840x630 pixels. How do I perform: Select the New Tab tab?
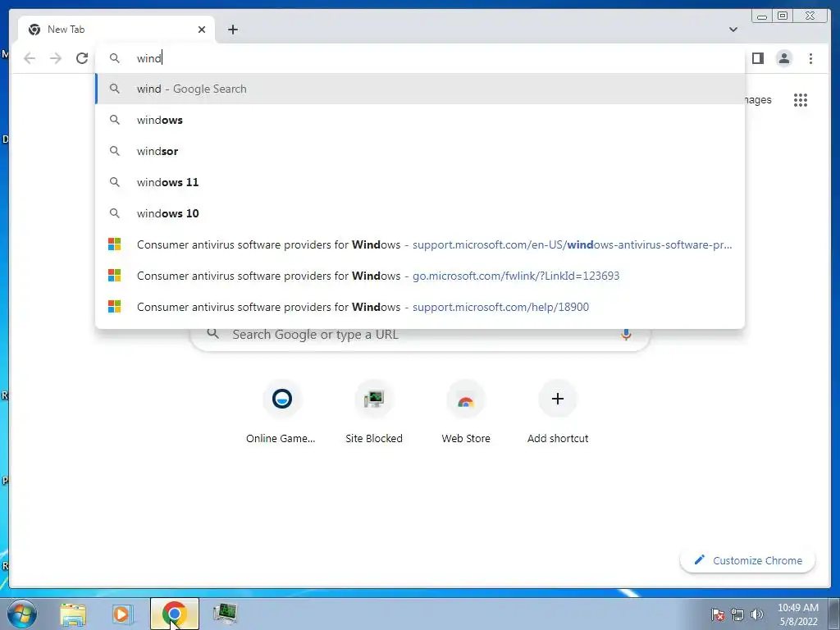click(x=116, y=30)
